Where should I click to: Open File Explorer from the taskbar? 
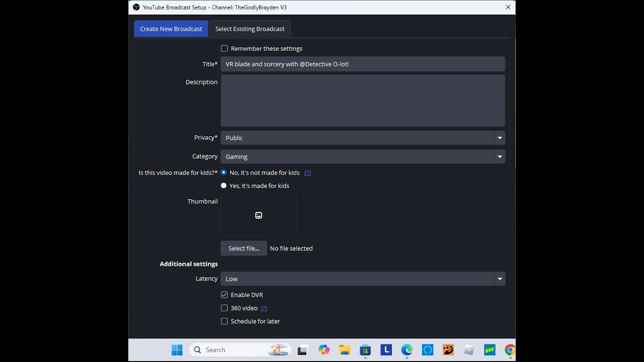345,350
